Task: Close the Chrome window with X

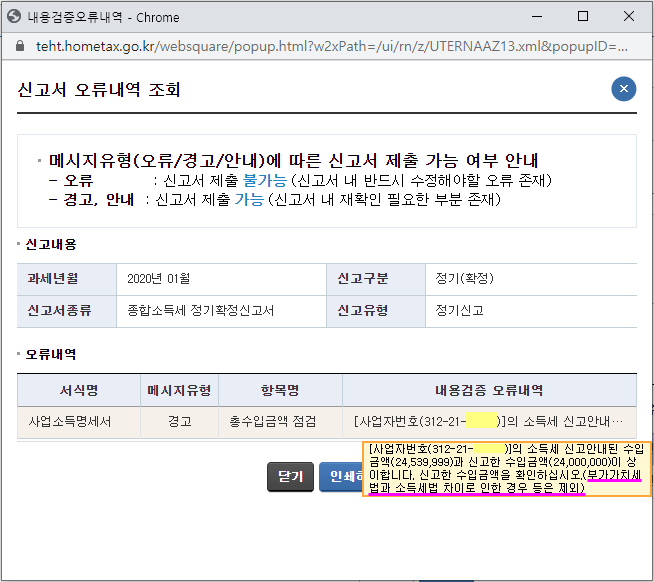Action: tap(629, 17)
